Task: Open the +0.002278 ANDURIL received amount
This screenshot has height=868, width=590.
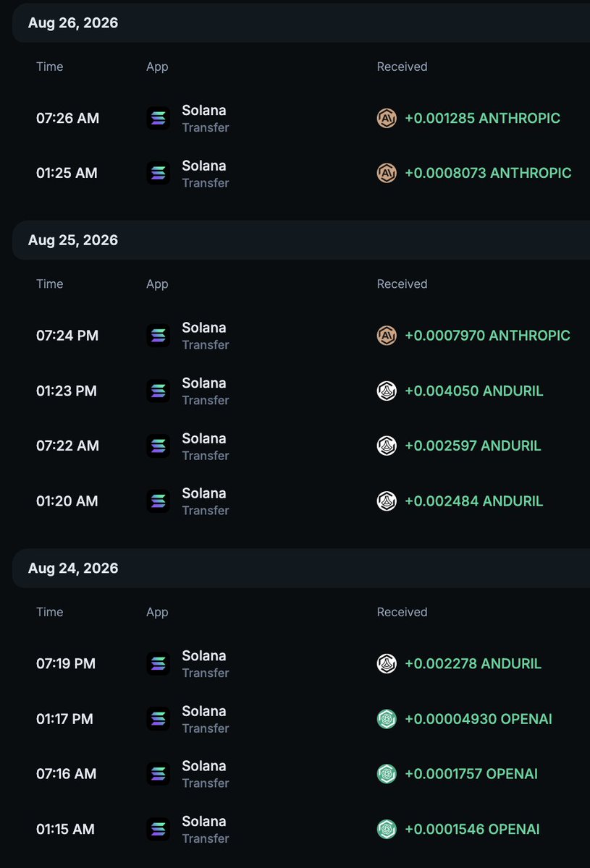Action: point(473,663)
